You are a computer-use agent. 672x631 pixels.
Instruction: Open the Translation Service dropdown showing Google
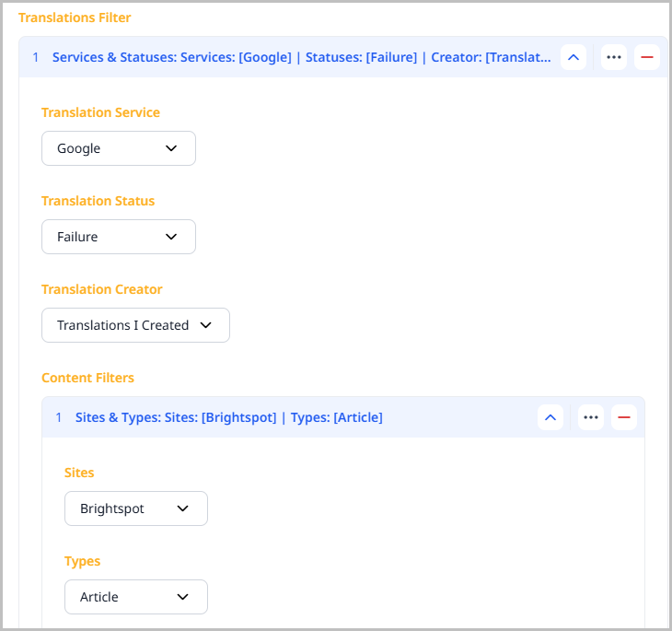(119, 148)
